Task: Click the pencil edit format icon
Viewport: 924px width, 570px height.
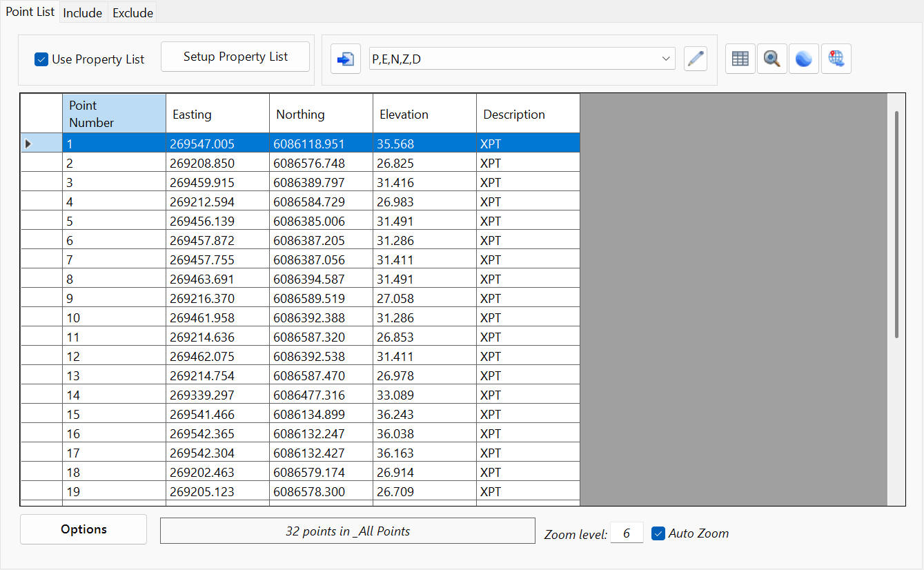Action: (x=696, y=59)
